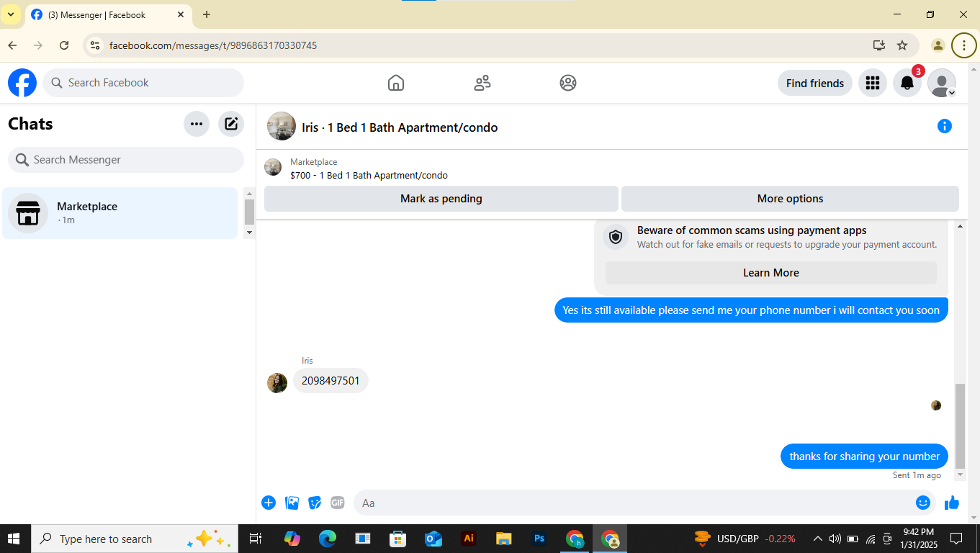Select the Messenger | Facebook browser tab

coord(108,14)
